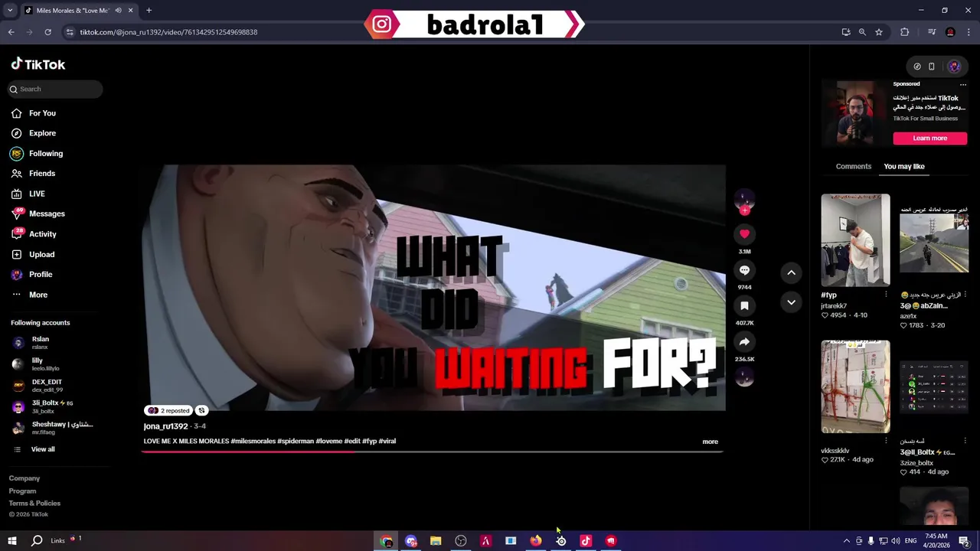Viewport: 980px width, 551px height.
Task: Open options menu for #fyp video card
Action: coord(886,295)
